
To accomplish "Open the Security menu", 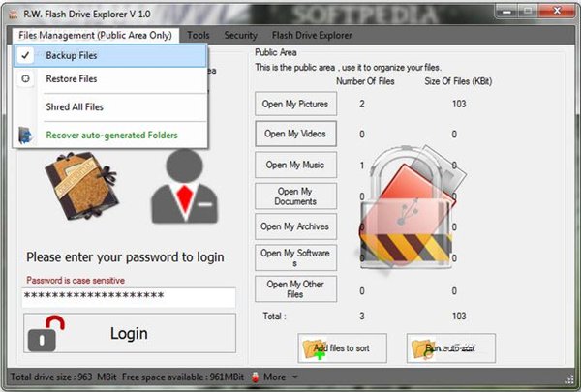I will click(240, 35).
